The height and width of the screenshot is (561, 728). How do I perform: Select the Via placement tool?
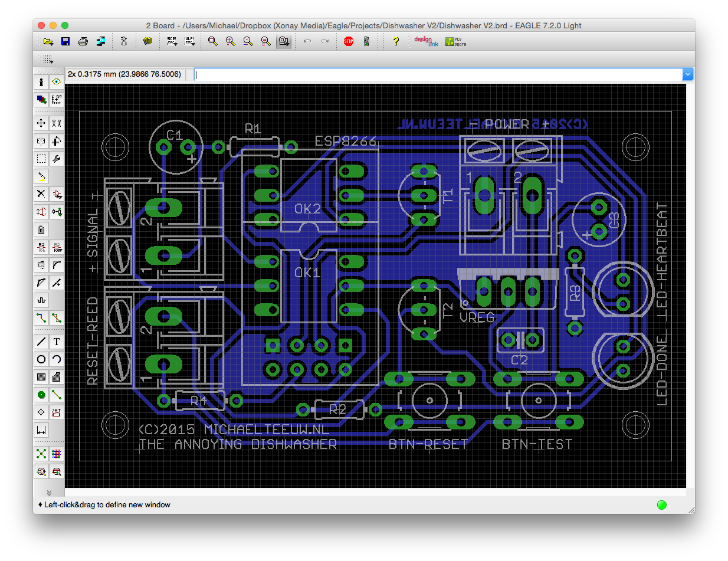tap(41, 395)
